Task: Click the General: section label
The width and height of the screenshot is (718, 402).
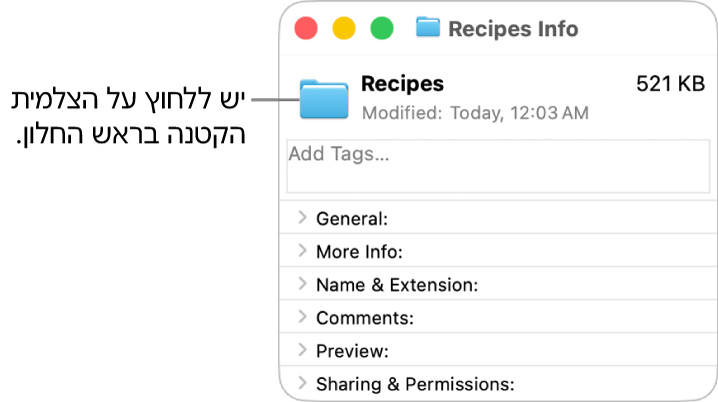Action: point(352,219)
